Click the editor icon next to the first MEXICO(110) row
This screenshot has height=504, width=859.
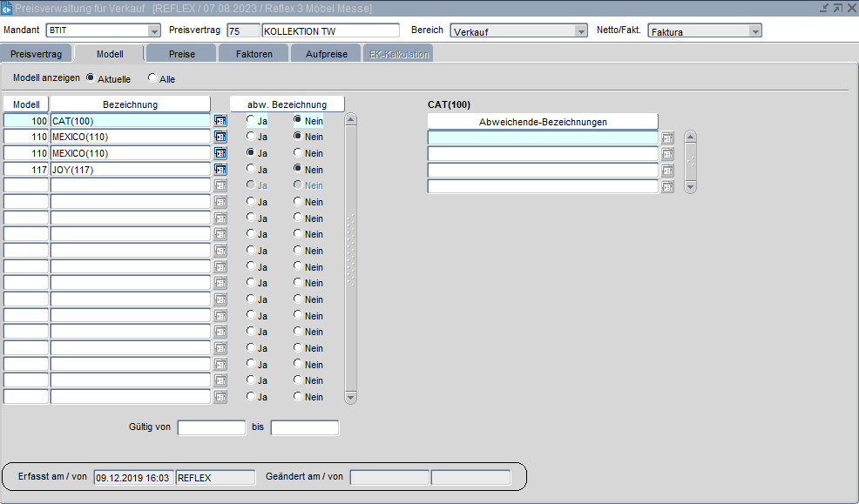tap(220, 137)
